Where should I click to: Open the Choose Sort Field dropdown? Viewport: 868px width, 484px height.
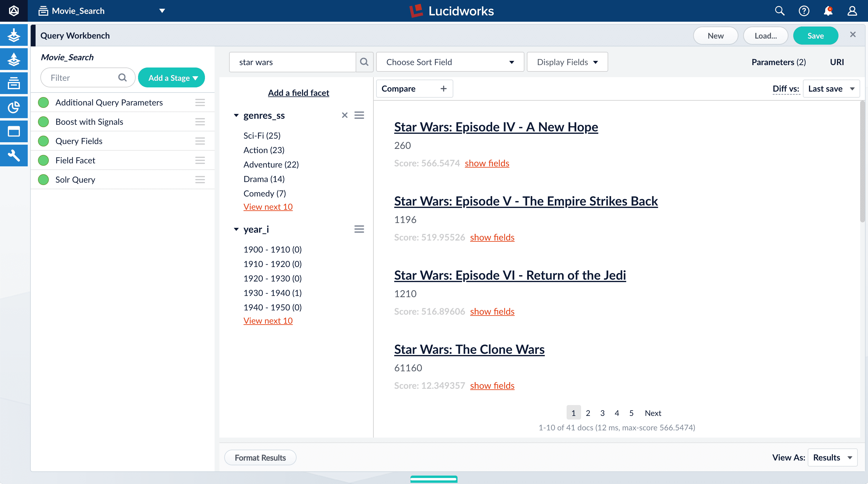click(448, 61)
